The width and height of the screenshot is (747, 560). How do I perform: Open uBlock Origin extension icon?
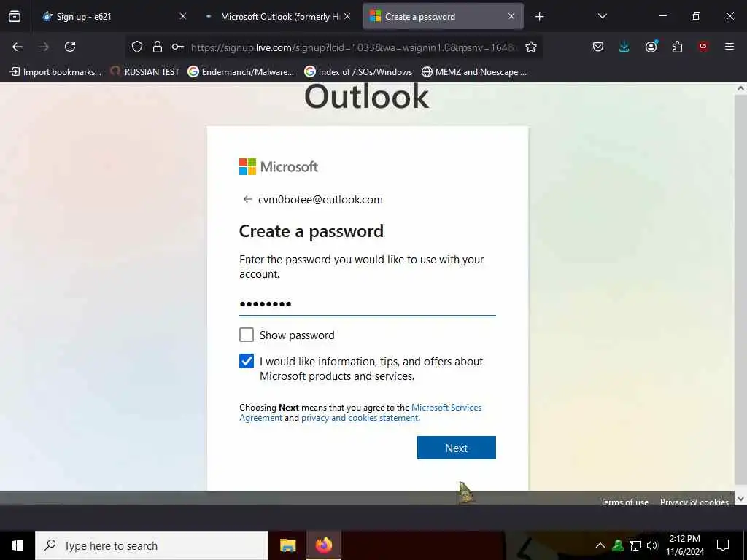(703, 47)
